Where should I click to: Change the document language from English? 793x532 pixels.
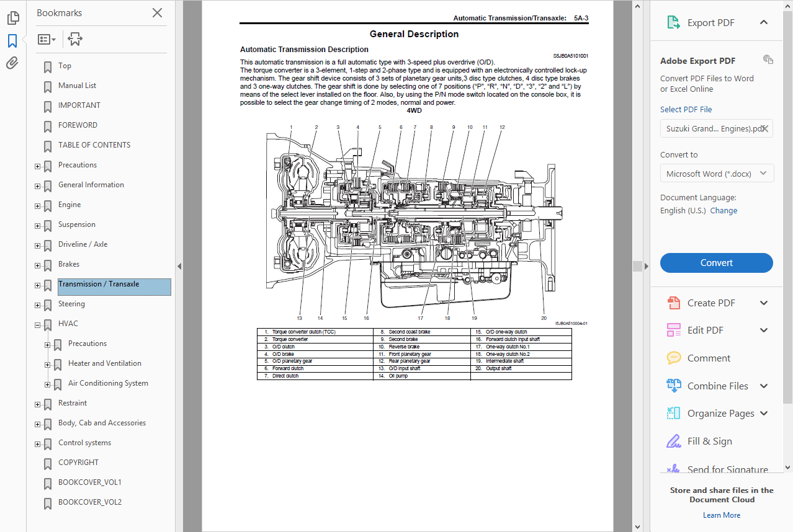(724, 210)
